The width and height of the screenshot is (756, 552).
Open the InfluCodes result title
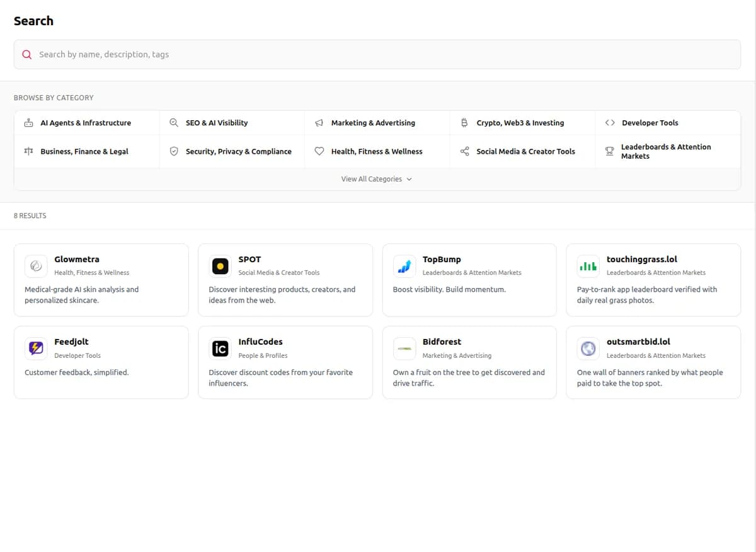click(x=260, y=342)
